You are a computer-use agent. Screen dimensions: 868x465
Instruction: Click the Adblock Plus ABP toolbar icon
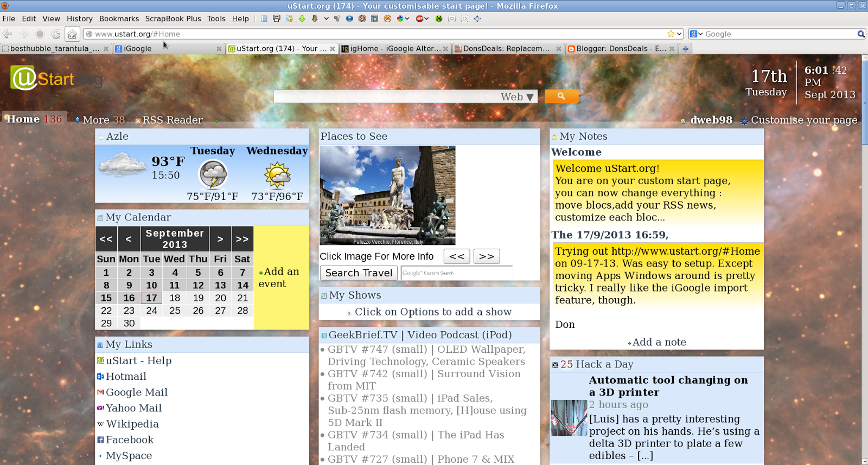(419, 18)
